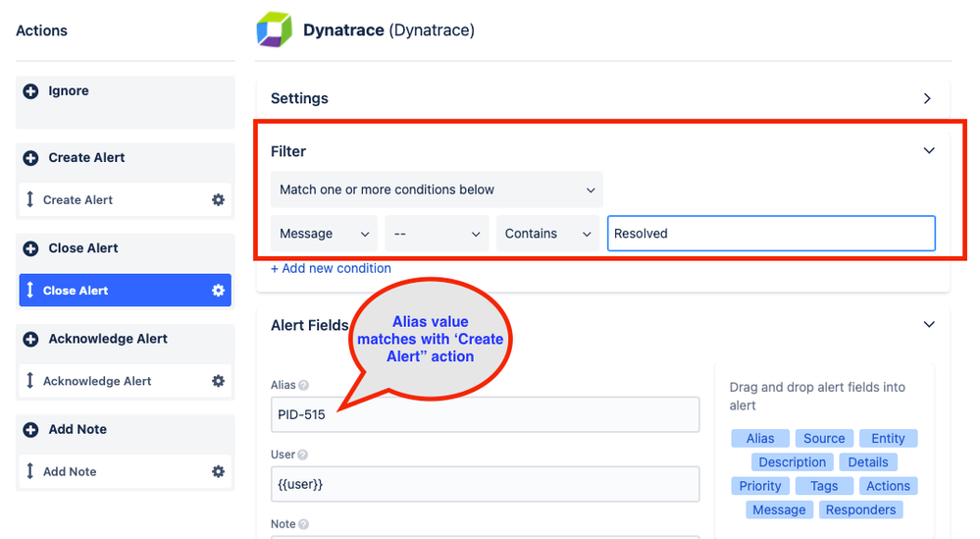Expand the Settings section
This screenshot has height=539, width=980.
tap(927, 99)
